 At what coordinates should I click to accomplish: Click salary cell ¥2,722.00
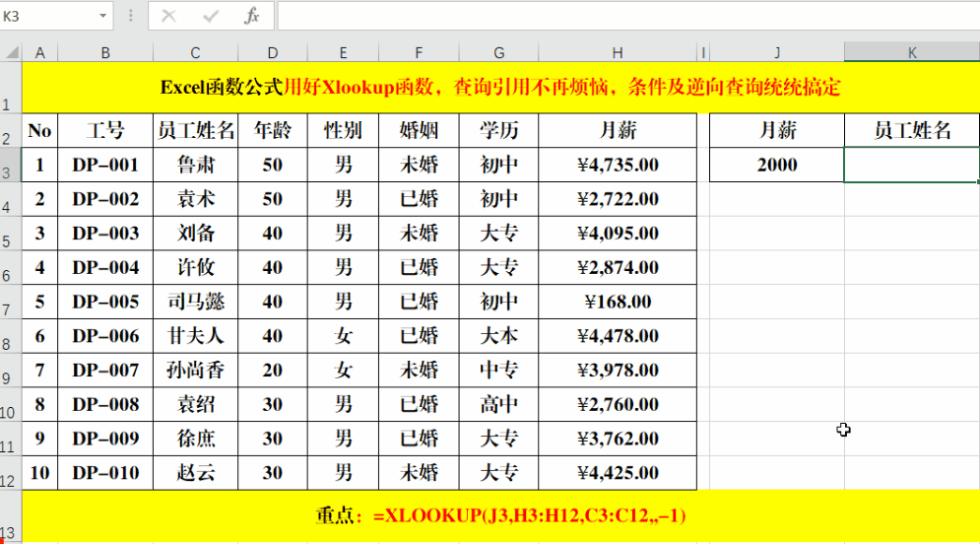pyautogui.click(x=618, y=199)
